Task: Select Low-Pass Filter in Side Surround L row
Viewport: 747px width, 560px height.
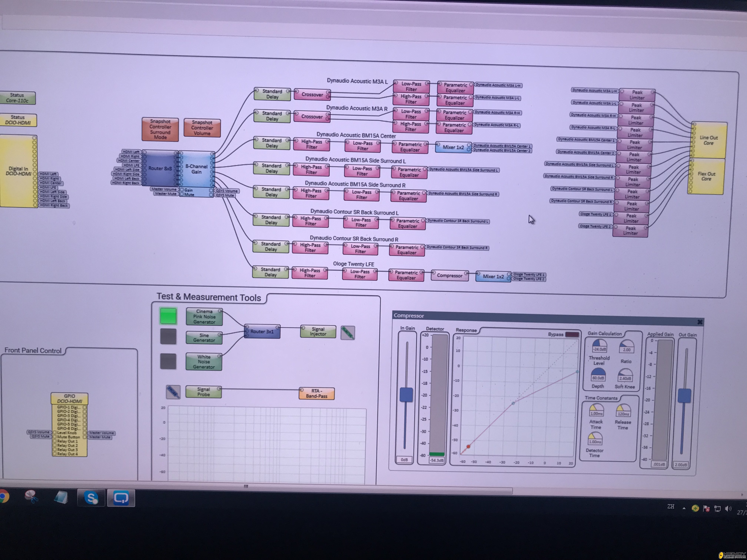Action: pyautogui.click(x=362, y=171)
